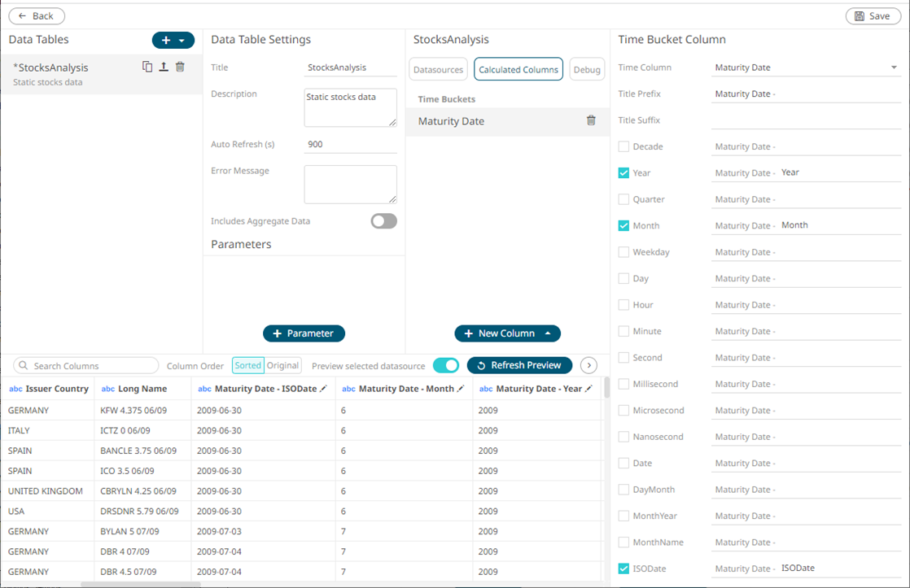Click the upload icon for StocksAnalysis table
The width and height of the screenshot is (910, 588).
(x=164, y=68)
